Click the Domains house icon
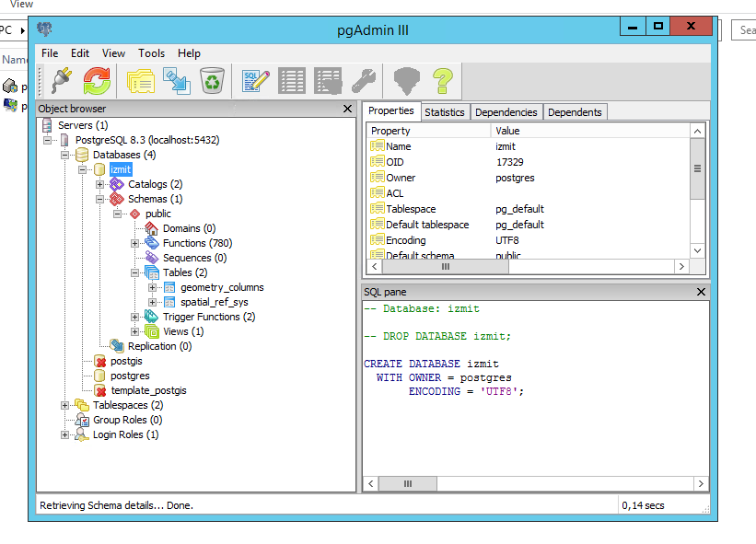Image resolution: width=756 pixels, height=544 pixels. click(x=152, y=228)
